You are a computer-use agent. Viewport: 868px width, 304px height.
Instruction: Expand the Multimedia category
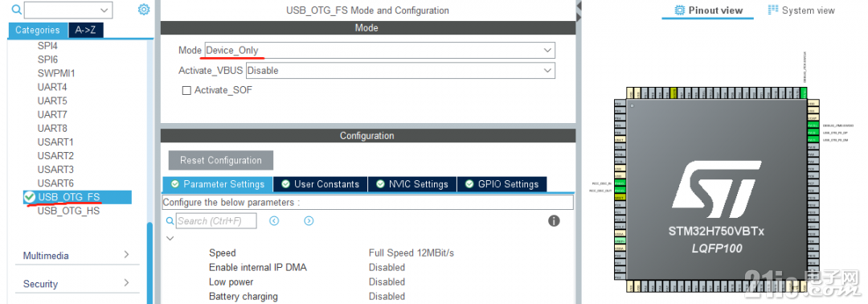76,255
